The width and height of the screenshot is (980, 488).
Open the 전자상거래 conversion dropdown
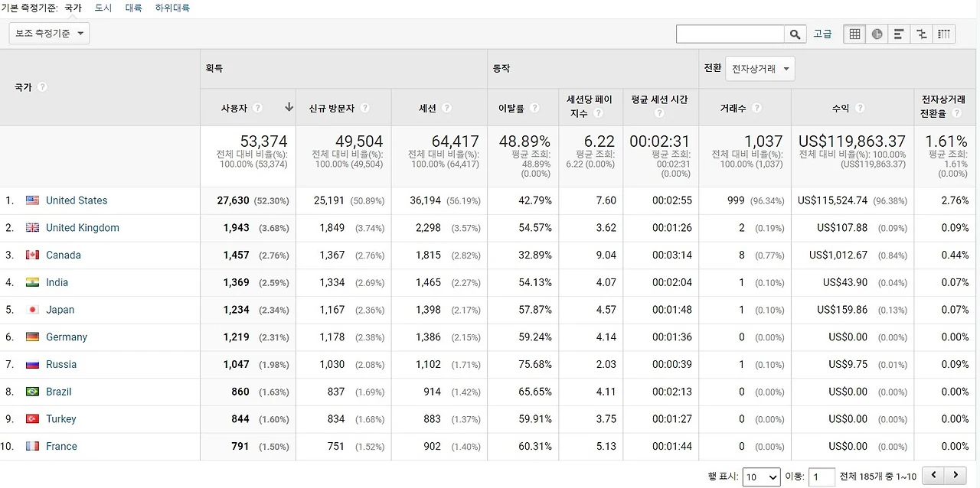tap(759, 69)
